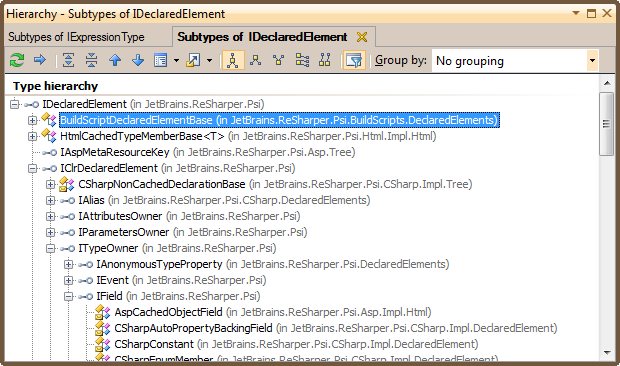The width and height of the screenshot is (620, 366).
Task: Expand the IParametersOwner node
Action: click(50, 232)
